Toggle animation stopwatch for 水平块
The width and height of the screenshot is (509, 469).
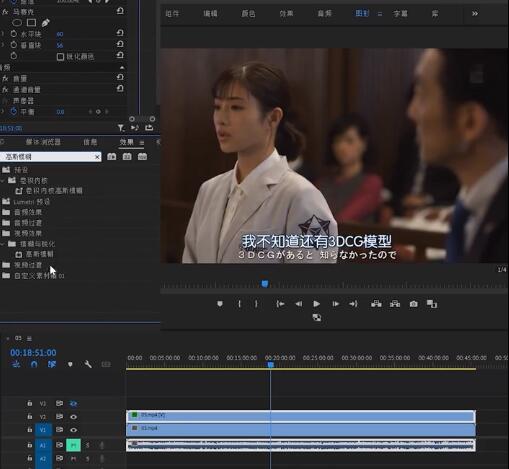[14, 34]
